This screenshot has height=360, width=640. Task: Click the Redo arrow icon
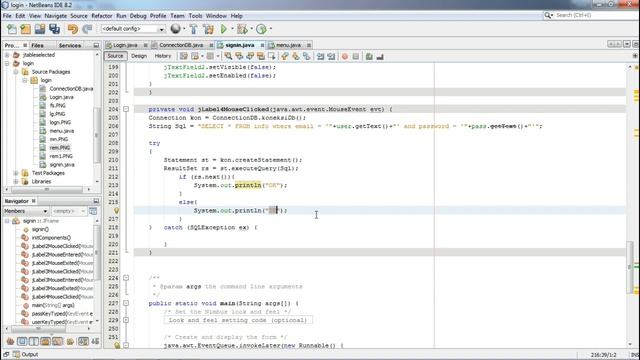[87, 29]
